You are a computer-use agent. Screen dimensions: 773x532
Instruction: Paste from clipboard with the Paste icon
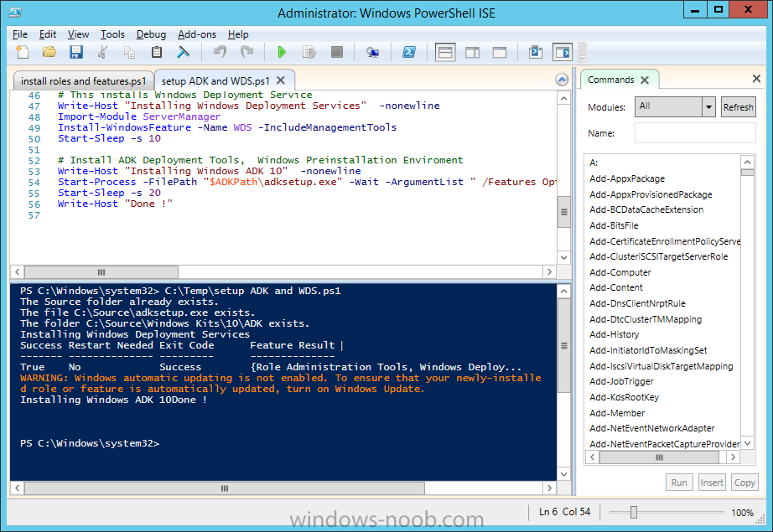[156, 52]
